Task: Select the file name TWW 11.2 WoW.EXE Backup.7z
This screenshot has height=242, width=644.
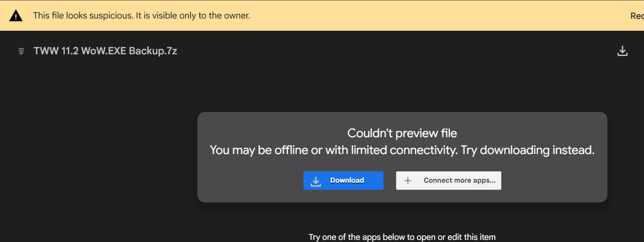Action: click(x=105, y=51)
